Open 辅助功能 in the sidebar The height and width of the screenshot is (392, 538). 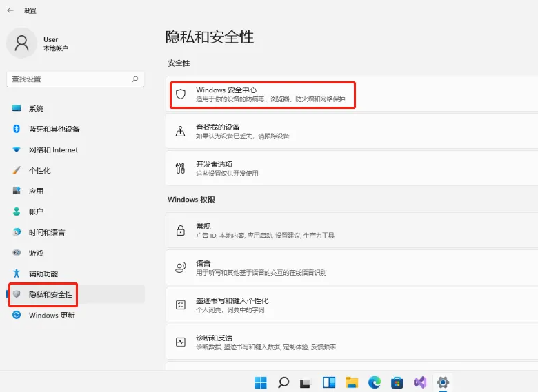point(75,274)
